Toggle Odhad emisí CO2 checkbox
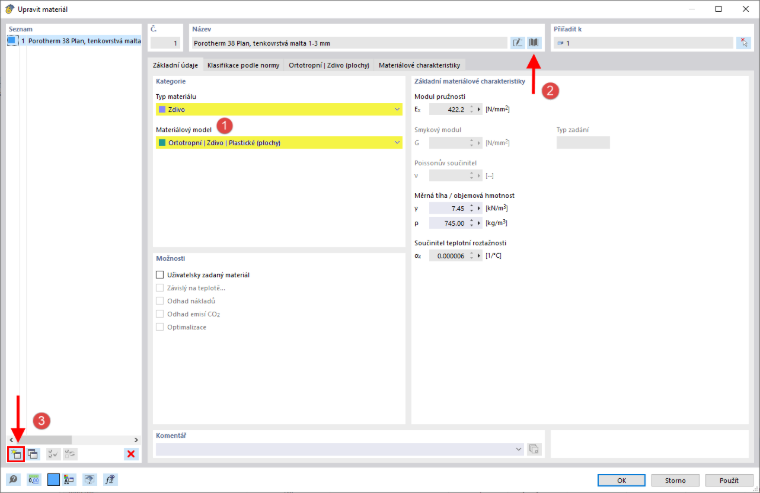 pos(160,314)
